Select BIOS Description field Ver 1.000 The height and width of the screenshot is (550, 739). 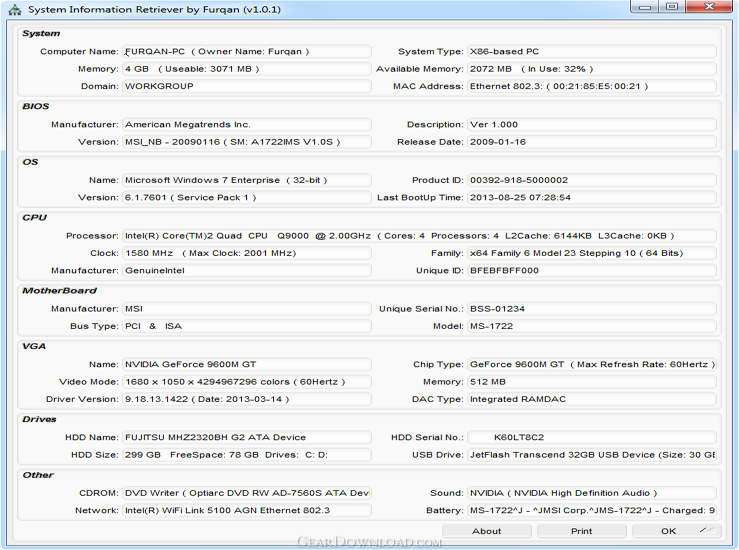click(592, 124)
